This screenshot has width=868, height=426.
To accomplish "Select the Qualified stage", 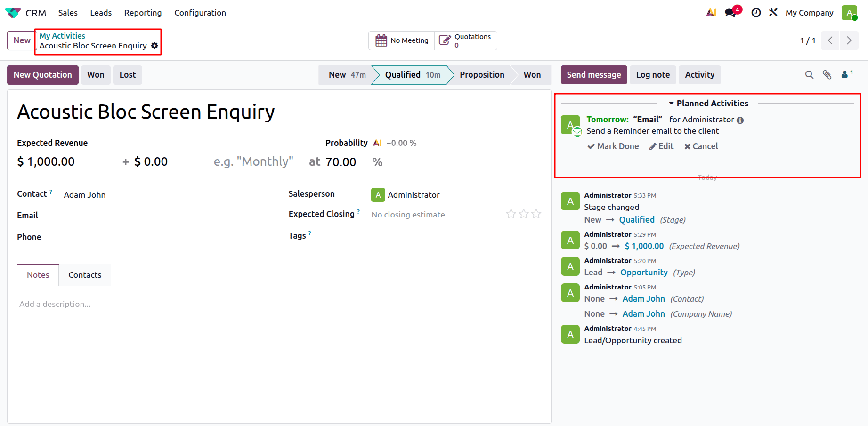I will [413, 75].
